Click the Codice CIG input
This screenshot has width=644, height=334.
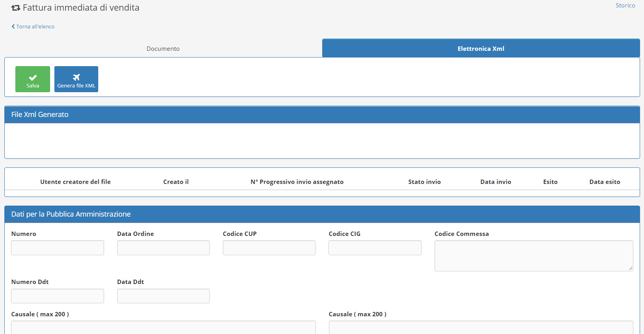pos(375,248)
